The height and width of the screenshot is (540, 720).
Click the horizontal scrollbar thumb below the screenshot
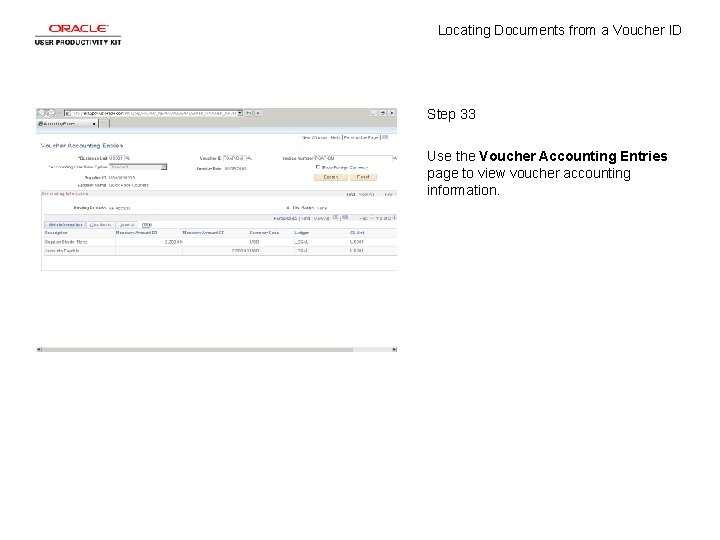(197, 350)
